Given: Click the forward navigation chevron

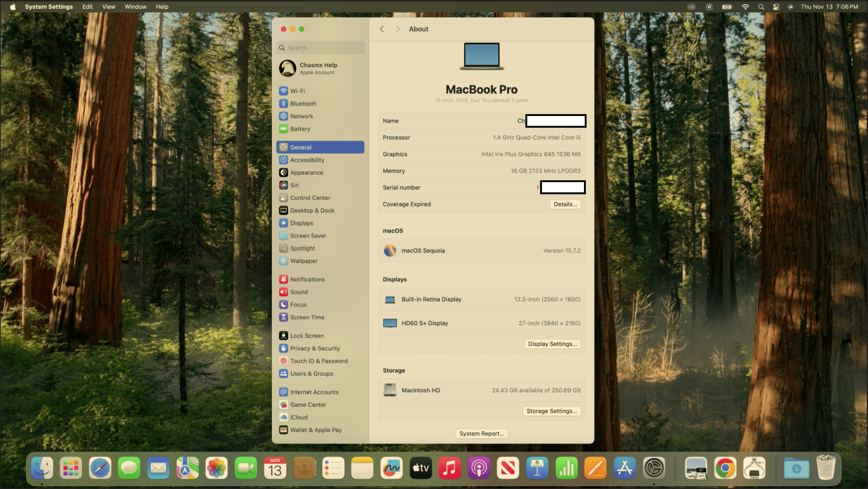Looking at the screenshot, I should (x=398, y=29).
